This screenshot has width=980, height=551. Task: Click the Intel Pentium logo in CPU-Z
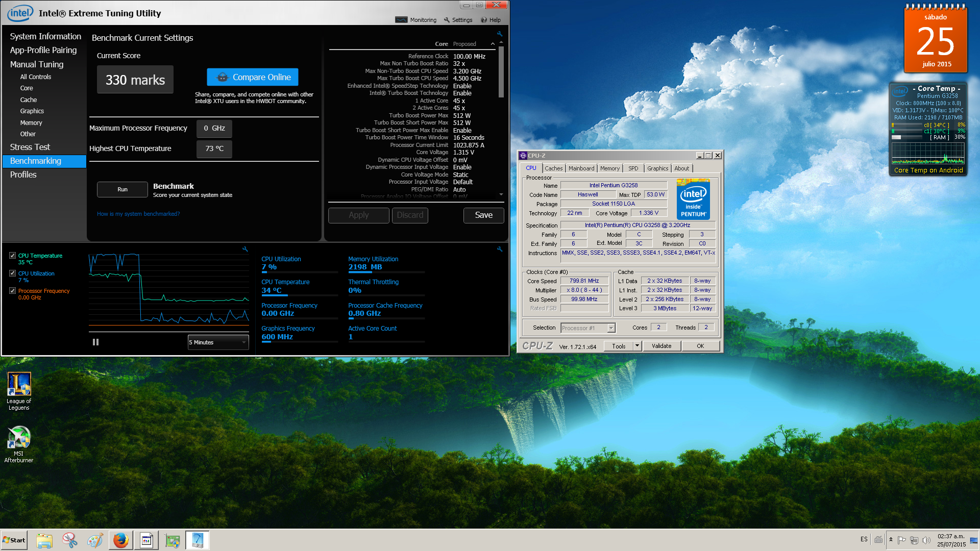pyautogui.click(x=693, y=199)
